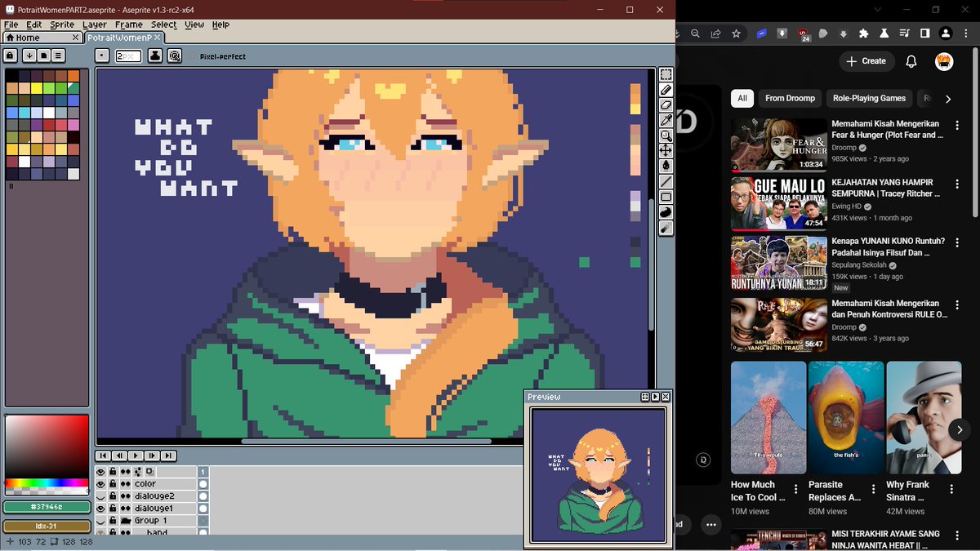Open Chrome extensions puzzle icon
This screenshot has height=551, width=980.
(x=864, y=33)
